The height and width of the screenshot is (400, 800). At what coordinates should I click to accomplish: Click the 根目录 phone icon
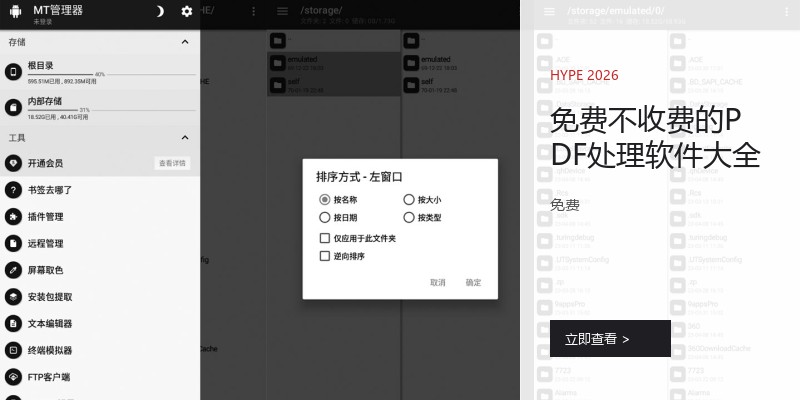(13, 72)
